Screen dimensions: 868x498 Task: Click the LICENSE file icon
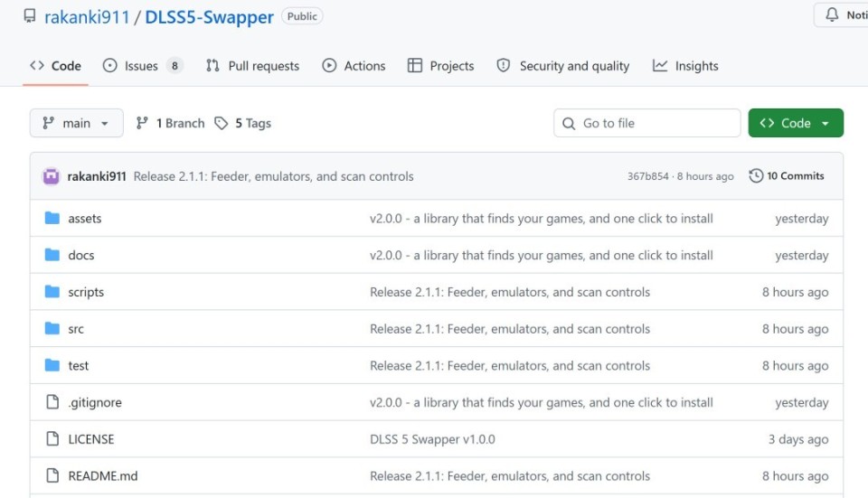52,438
